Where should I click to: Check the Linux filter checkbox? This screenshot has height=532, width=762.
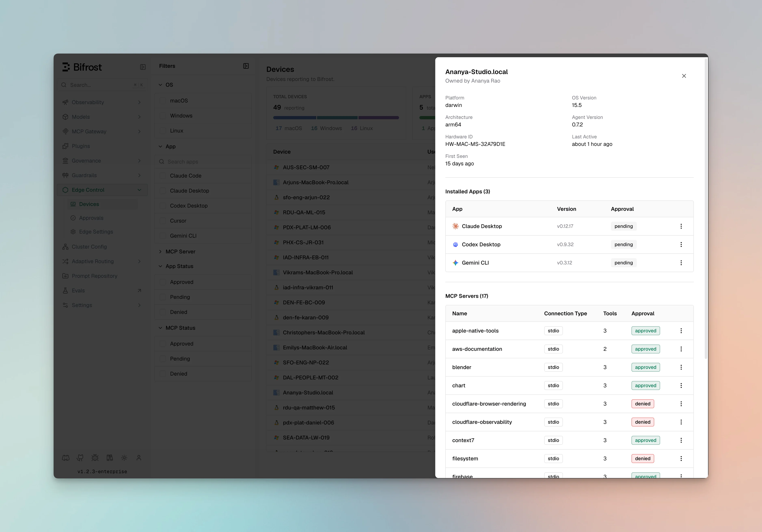[x=163, y=131]
